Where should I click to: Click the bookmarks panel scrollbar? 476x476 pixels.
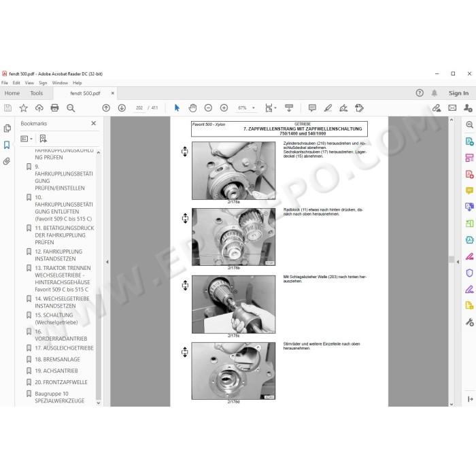[x=99, y=346]
